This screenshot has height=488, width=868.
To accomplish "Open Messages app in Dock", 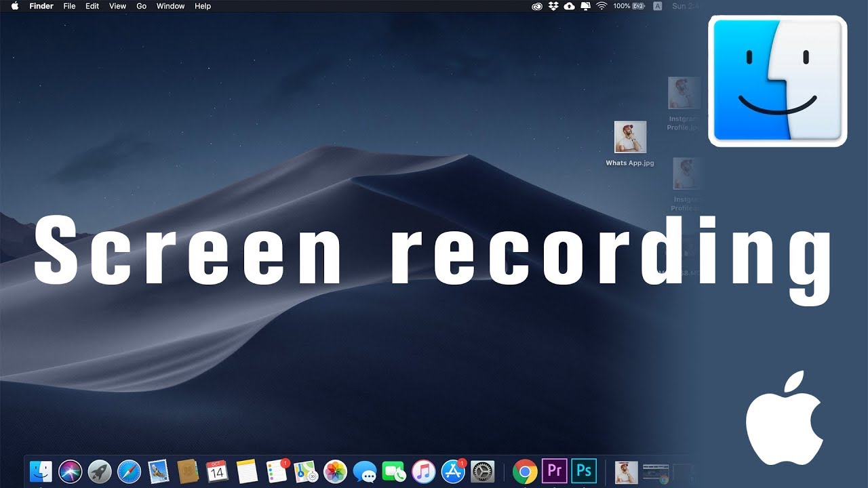I will point(365,470).
